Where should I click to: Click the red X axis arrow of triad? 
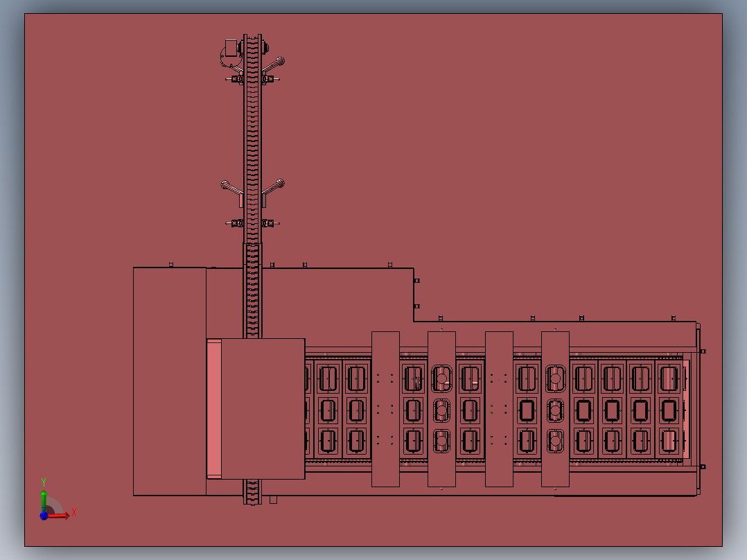(59, 515)
